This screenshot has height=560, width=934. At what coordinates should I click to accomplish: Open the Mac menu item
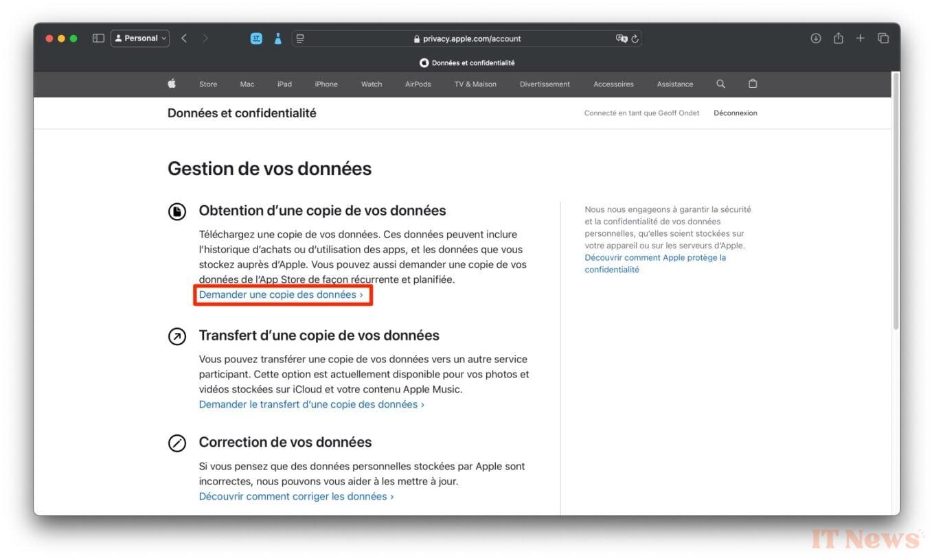[247, 84]
